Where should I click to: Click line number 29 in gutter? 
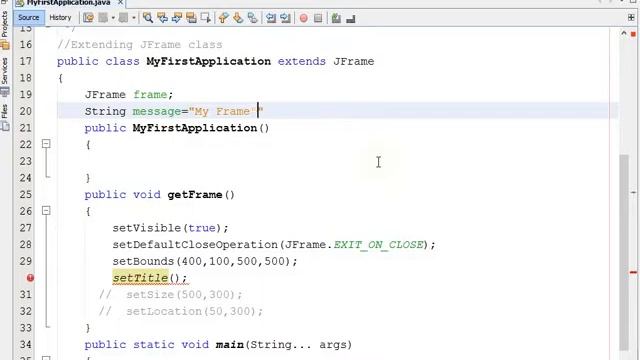pos(25,261)
